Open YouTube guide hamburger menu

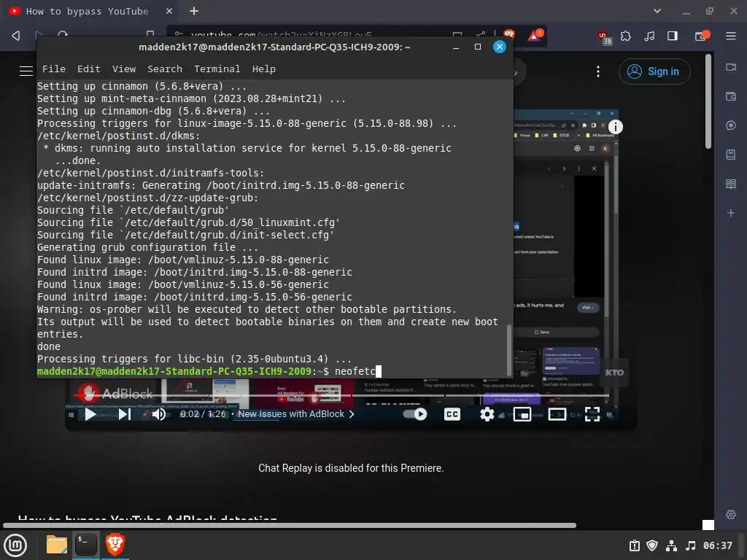(26, 71)
